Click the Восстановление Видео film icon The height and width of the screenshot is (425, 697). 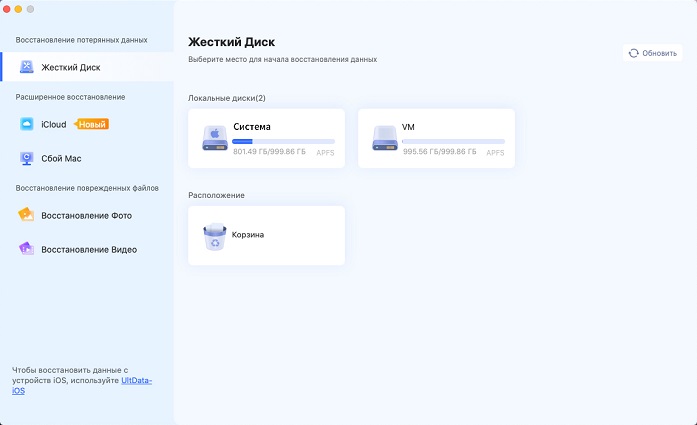pos(26,249)
